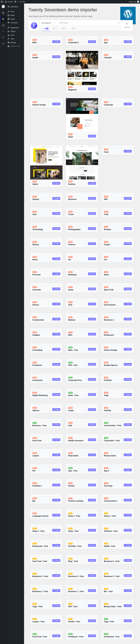The height and width of the screenshot is (644, 140).
Task: Open the Fashion demo preview thumbnail
Action: point(82,163)
